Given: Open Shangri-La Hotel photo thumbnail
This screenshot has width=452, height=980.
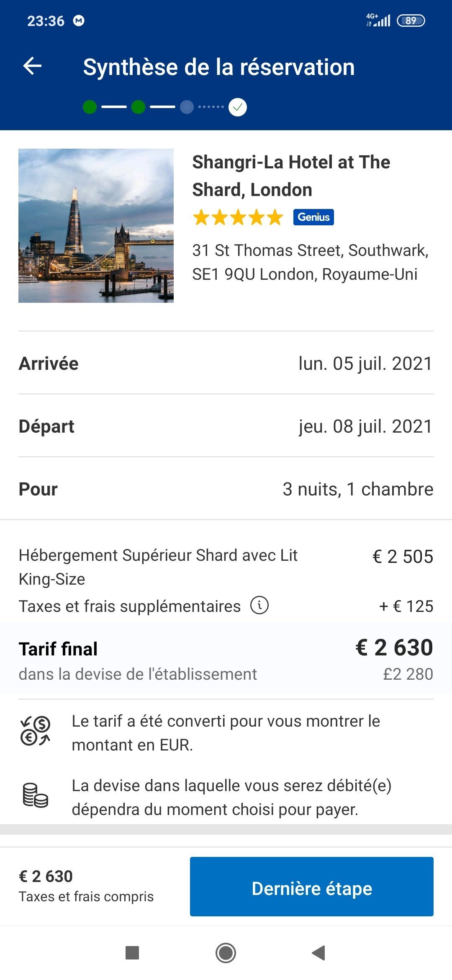Looking at the screenshot, I should pos(96,225).
